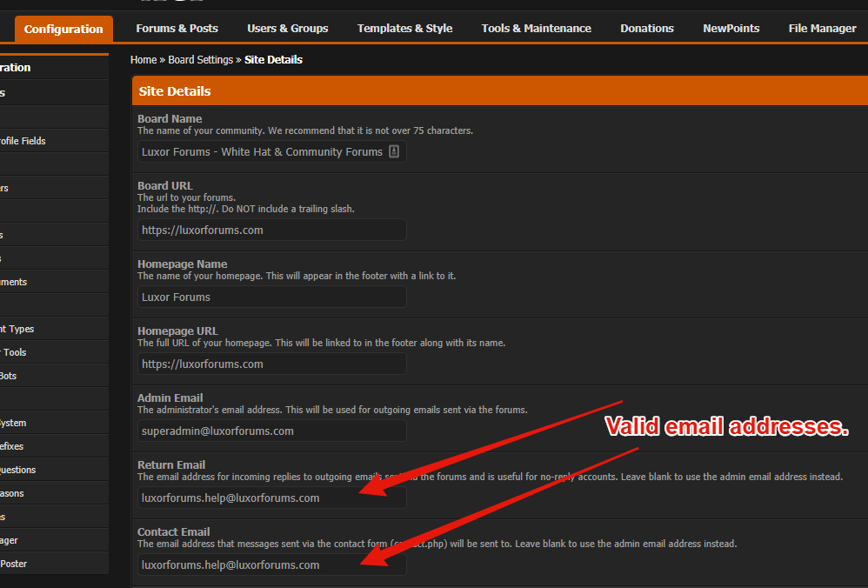
Task: Click the autofill icon in Board Name field
Action: click(x=394, y=151)
